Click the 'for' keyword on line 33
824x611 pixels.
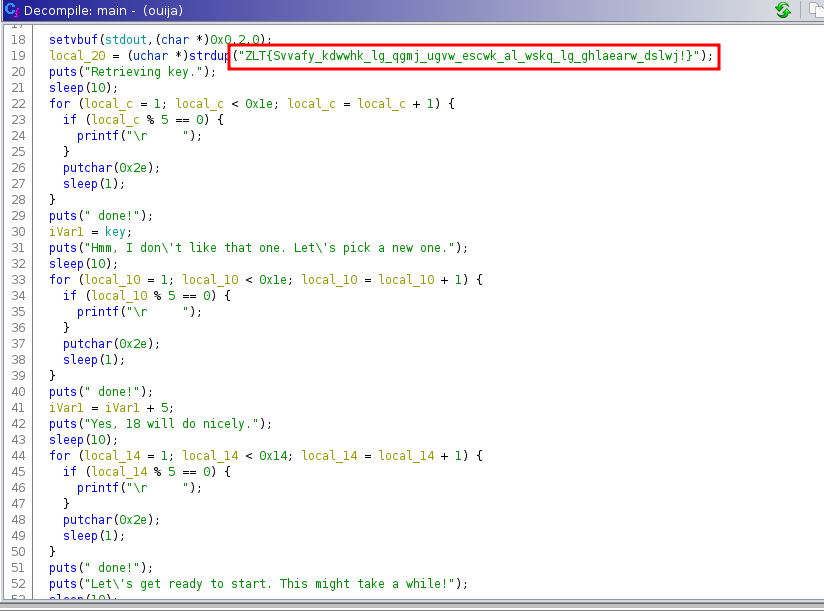[x=59, y=279]
